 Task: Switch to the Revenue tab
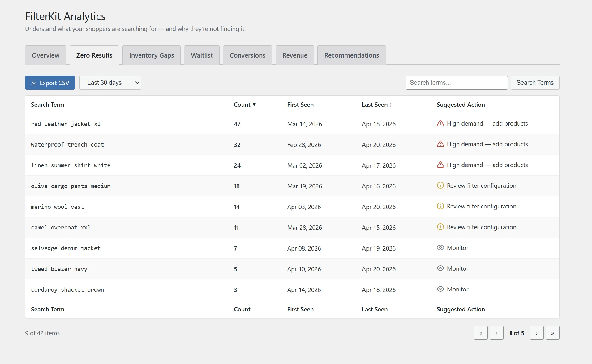[295, 55]
